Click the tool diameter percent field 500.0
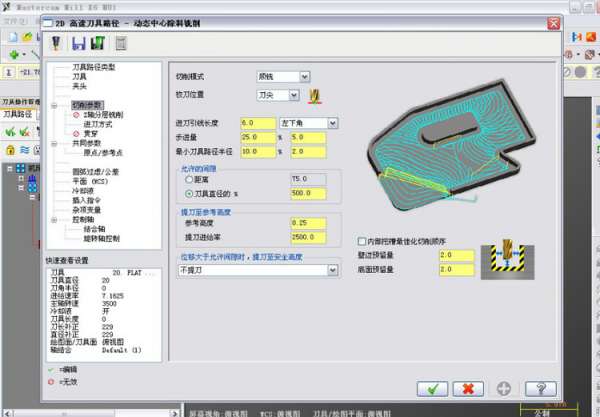The width and height of the screenshot is (600, 417). coord(308,194)
